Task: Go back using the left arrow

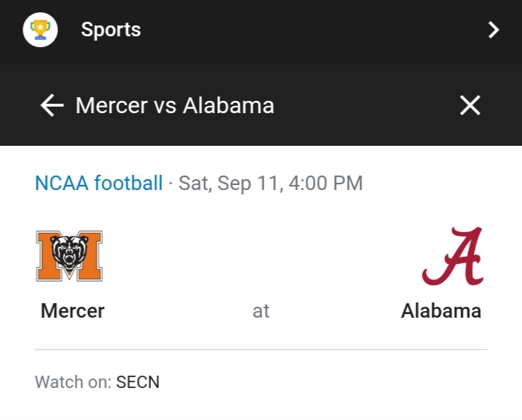Action: tap(52, 106)
